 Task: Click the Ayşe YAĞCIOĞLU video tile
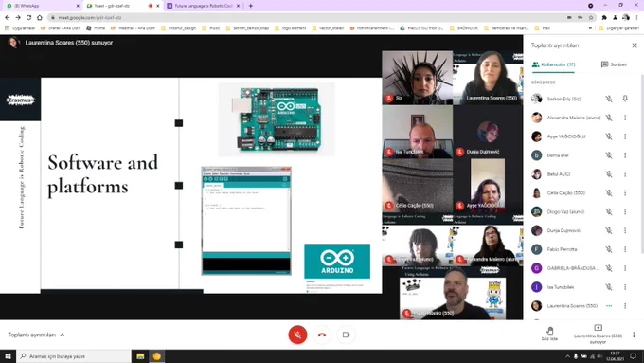(488, 186)
